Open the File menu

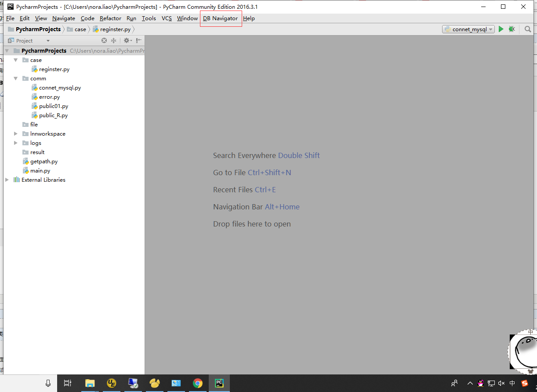[x=10, y=18]
